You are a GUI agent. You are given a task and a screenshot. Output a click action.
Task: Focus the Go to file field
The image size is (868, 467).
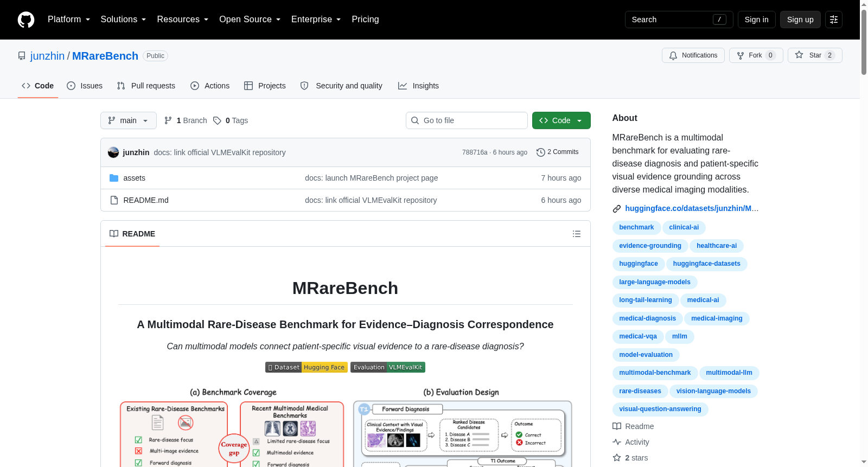(x=467, y=120)
